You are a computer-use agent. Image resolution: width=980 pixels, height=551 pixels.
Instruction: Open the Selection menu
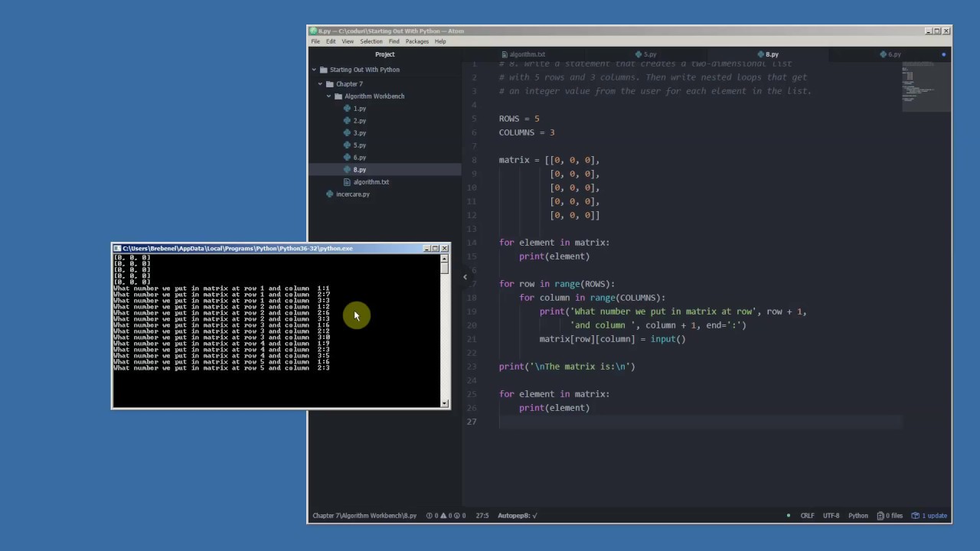pos(371,41)
